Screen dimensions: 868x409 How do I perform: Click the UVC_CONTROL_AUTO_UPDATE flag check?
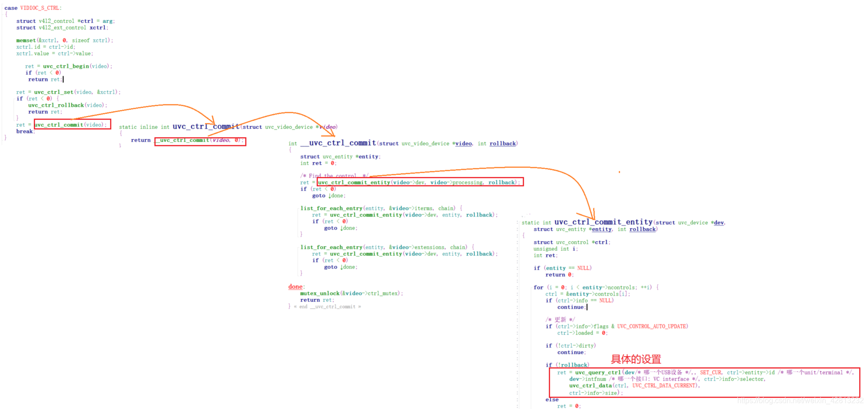click(x=617, y=326)
